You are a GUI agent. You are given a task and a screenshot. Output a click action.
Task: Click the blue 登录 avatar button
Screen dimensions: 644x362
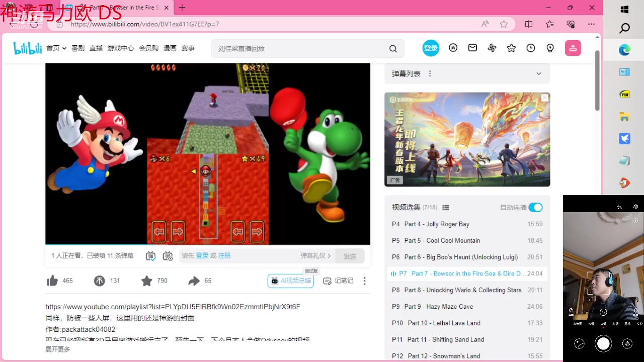click(x=431, y=48)
